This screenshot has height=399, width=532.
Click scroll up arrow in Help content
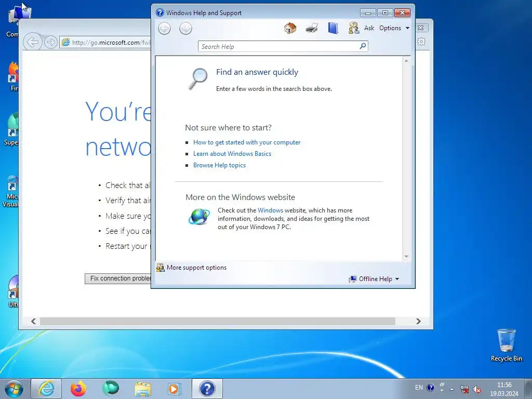406,61
